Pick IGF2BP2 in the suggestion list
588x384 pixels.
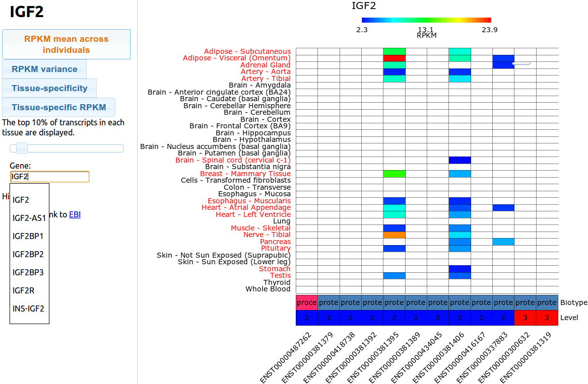[x=29, y=254]
